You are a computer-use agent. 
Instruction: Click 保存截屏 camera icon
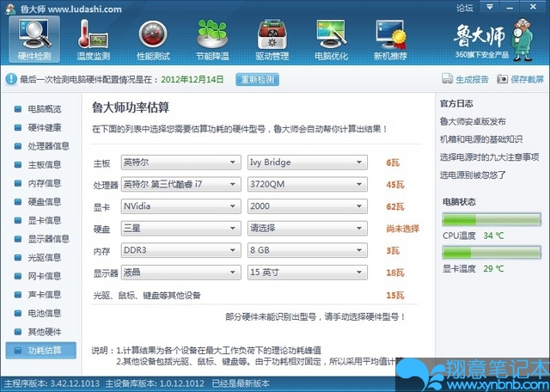tap(502, 78)
